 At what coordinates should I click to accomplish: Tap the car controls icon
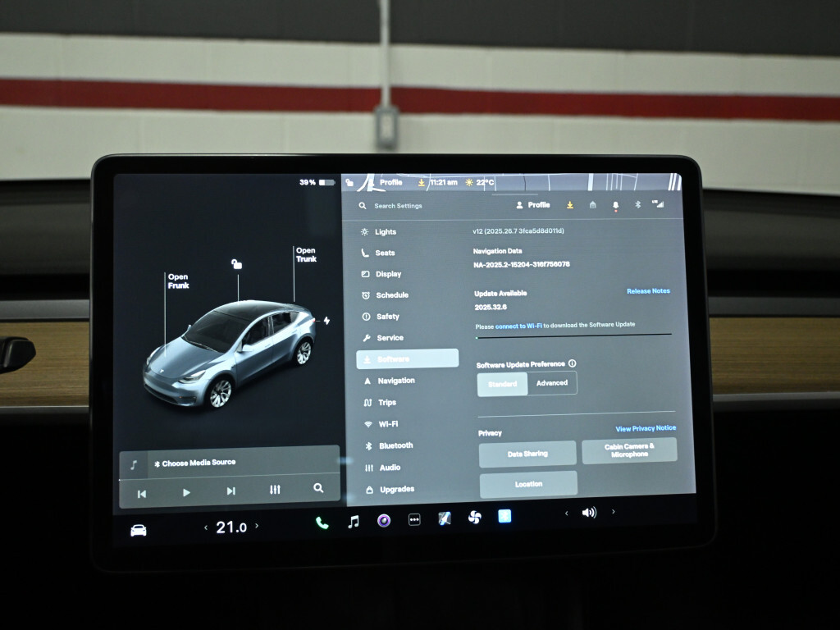point(139,530)
